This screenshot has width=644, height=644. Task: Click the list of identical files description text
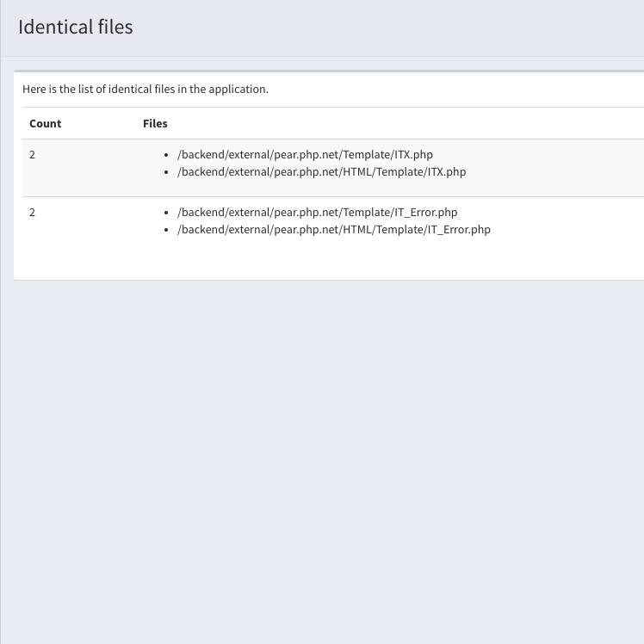tap(146, 90)
